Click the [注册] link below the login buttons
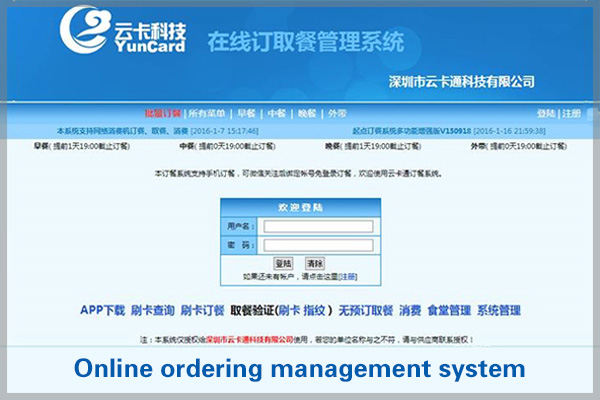Image resolution: width=600 pixels, height=400 pixels. pyautogui.click(x=347, y=276)
